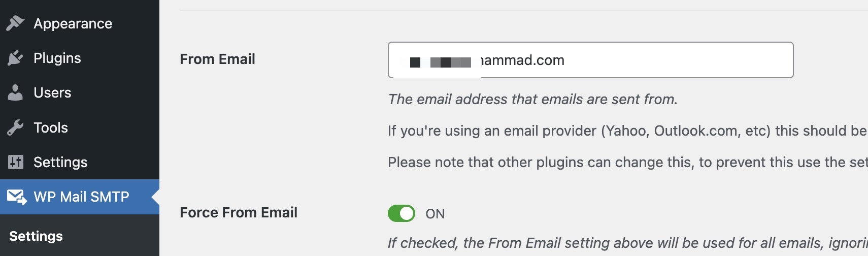
Task: Open the Appearance menu label
Action: (x=73, y=23)
